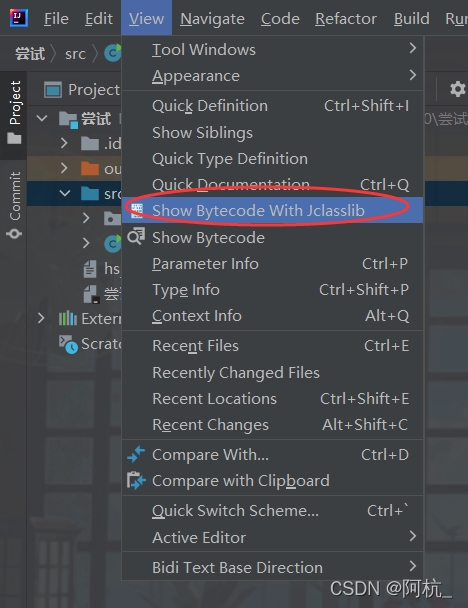The height and width of the screenshot is (608, 468).
Task: Collapse the src folder tree node
Action: coord(65,193)
